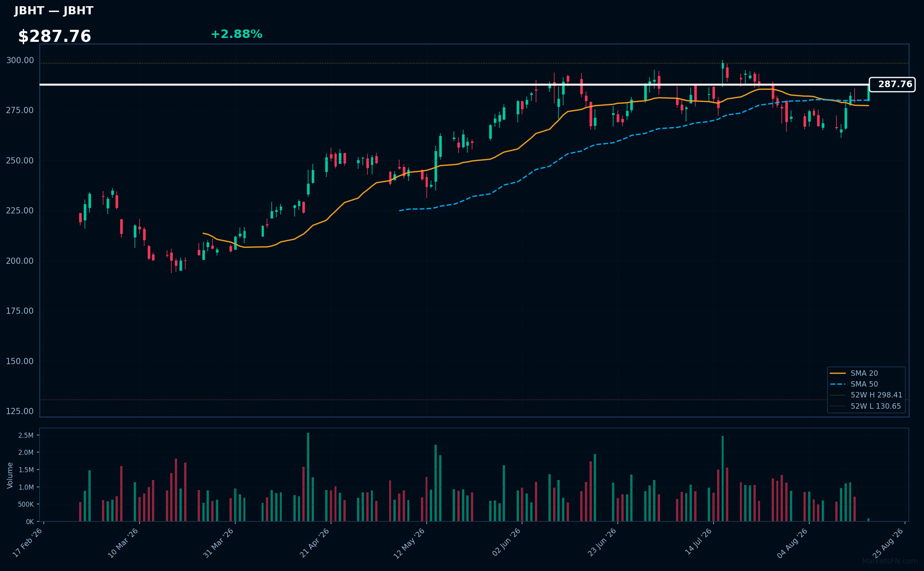Click the 2.5M volume axis label
This screenshot has width=924, height=571.
(x=26, y=435)
